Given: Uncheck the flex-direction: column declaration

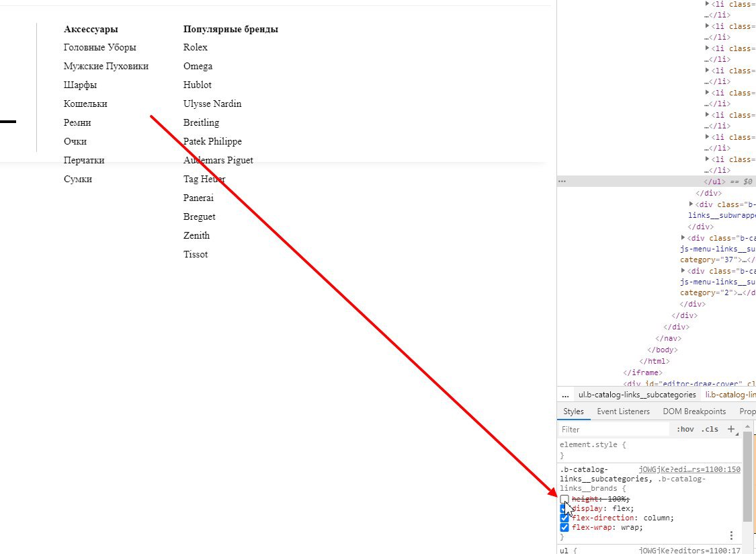Looking at the screenshot, I should 564,518.
